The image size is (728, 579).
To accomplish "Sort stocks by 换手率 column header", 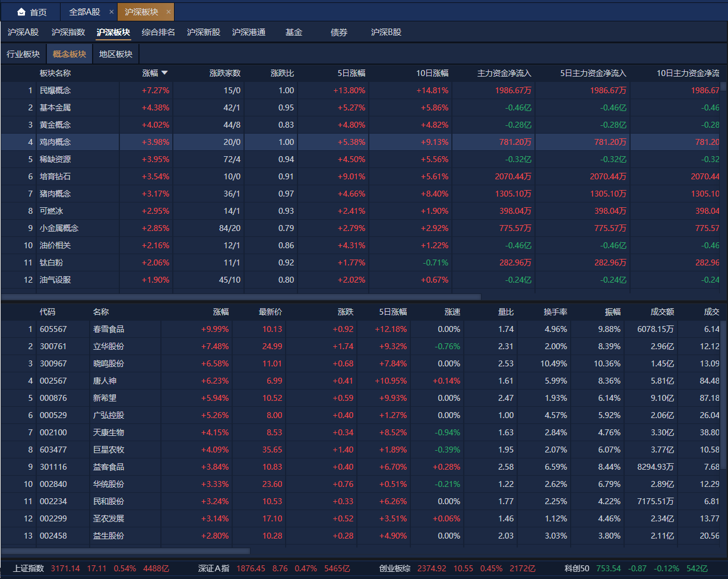I will point(555,312).
